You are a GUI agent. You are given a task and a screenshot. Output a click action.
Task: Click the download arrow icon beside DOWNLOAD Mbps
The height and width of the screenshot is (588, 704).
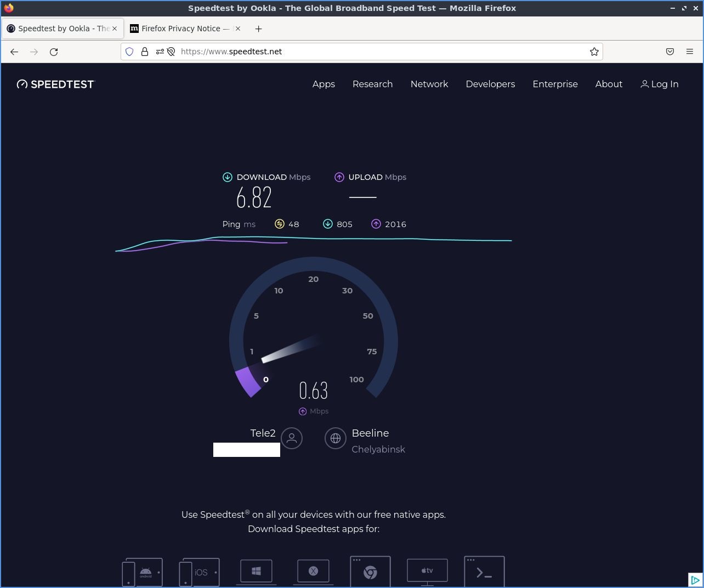[228, 177]
